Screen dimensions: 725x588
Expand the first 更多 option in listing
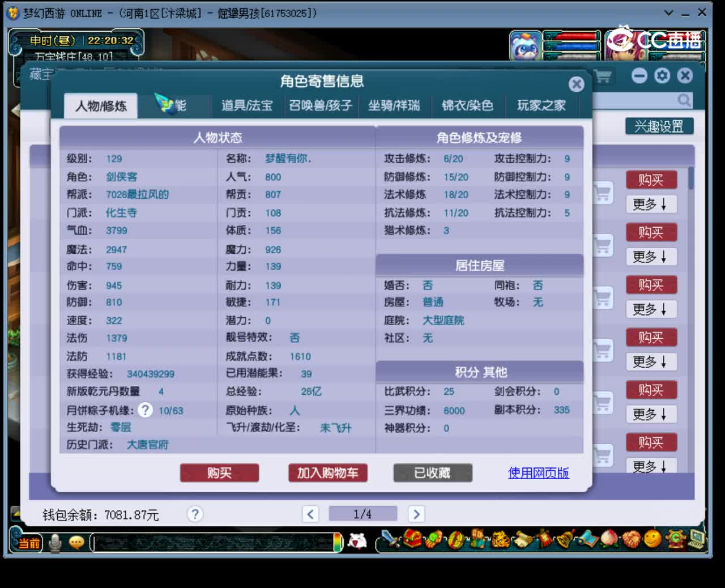click(651, 204)
